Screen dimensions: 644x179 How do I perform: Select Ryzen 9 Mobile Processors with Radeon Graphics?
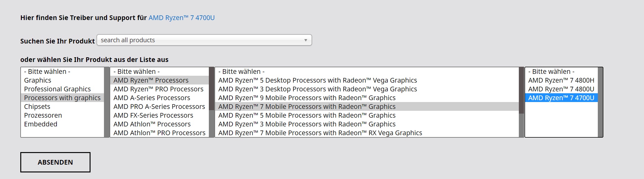(x=307, y=98)
